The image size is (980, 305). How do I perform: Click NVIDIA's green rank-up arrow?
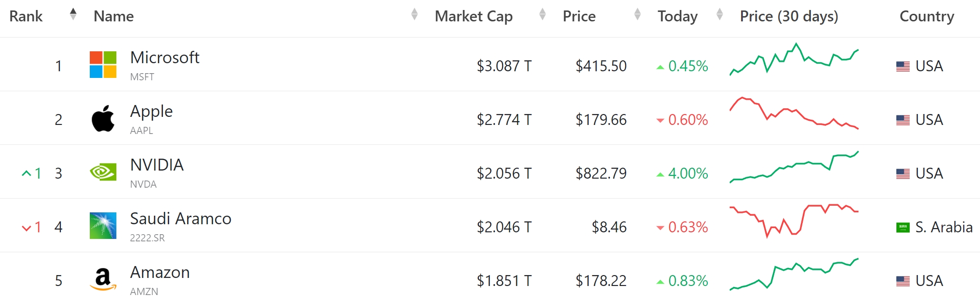27,173
